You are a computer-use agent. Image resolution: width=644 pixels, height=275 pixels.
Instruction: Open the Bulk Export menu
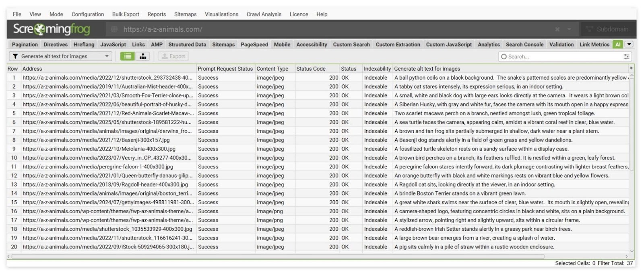tap(126, 14)
